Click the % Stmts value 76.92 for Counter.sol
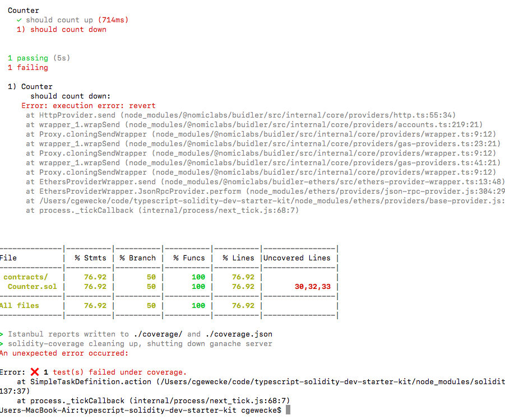 coord(95,286)
